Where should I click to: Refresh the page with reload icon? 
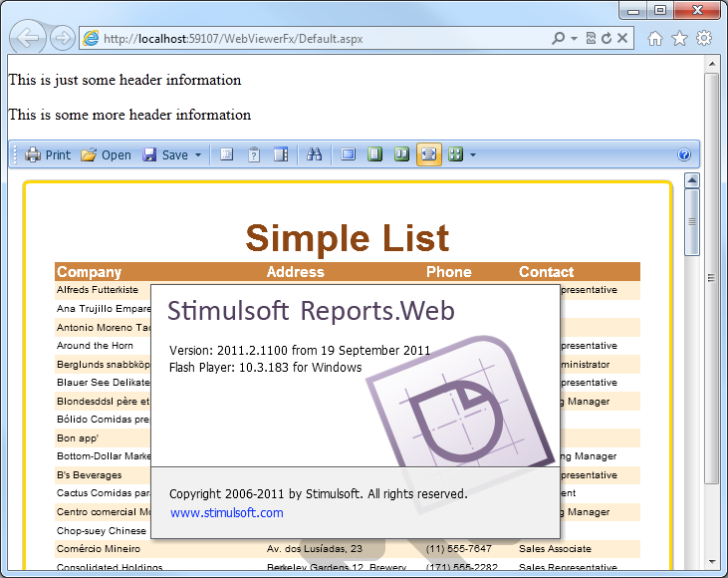pyautogui.click(x=607, y=38)
